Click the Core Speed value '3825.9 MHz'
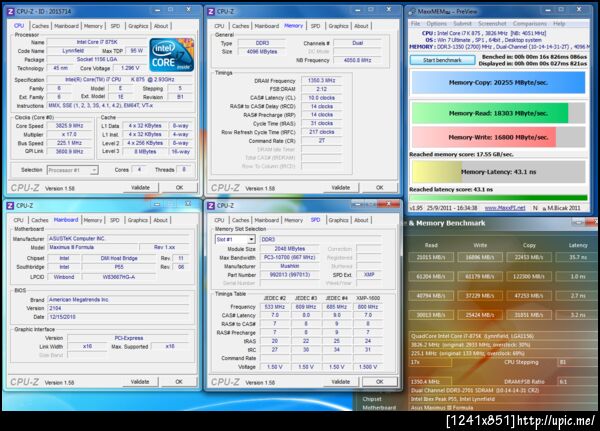This screenshot has width=600, height=431. (70, 126)
